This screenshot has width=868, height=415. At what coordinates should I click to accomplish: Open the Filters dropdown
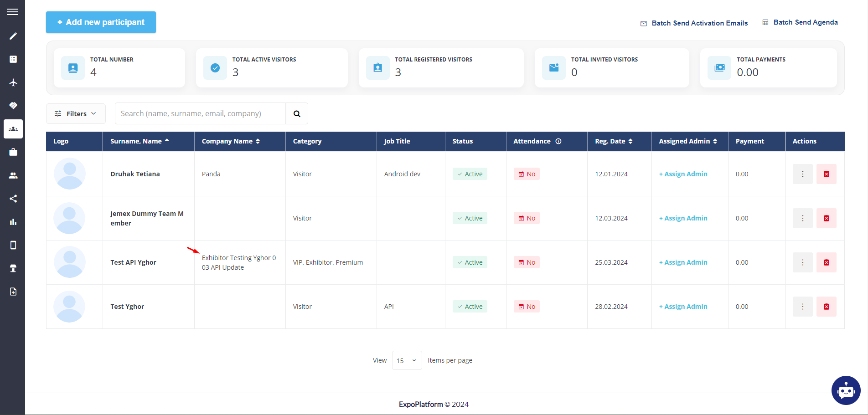[x=76, y=113]
